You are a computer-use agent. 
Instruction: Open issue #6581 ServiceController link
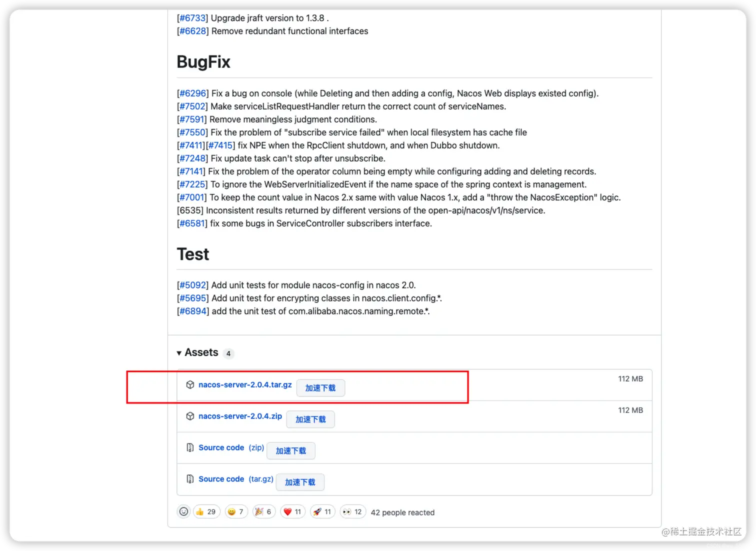pyautogui.click(x=192, y=223)
